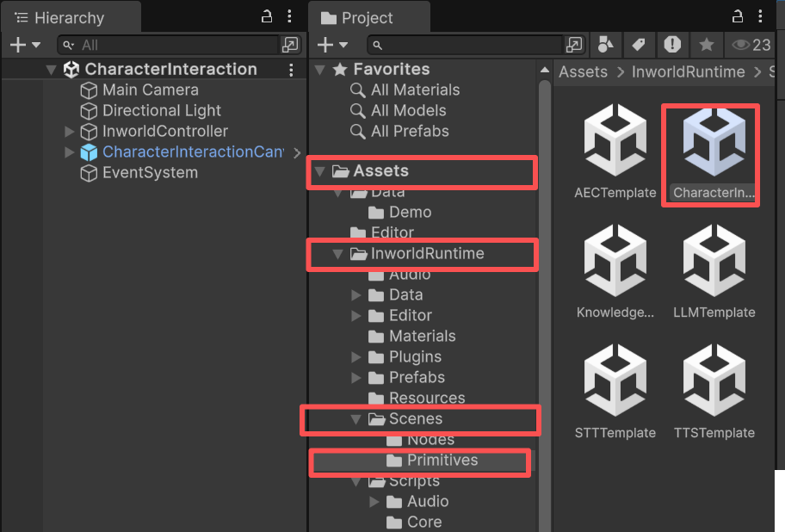Select the Primitives folder
This screenshot has width=785, height=532.
click(x=432, y=461)
